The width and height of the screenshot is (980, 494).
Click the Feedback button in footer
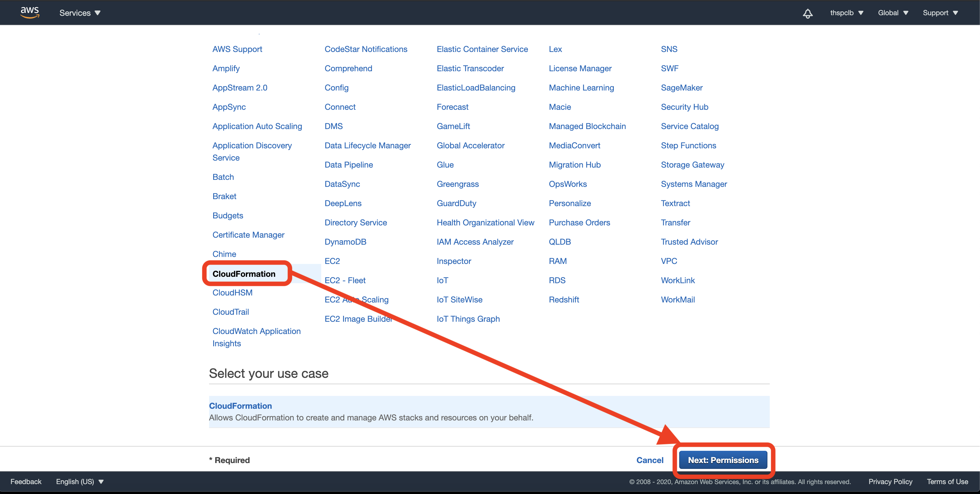[26, 481]
